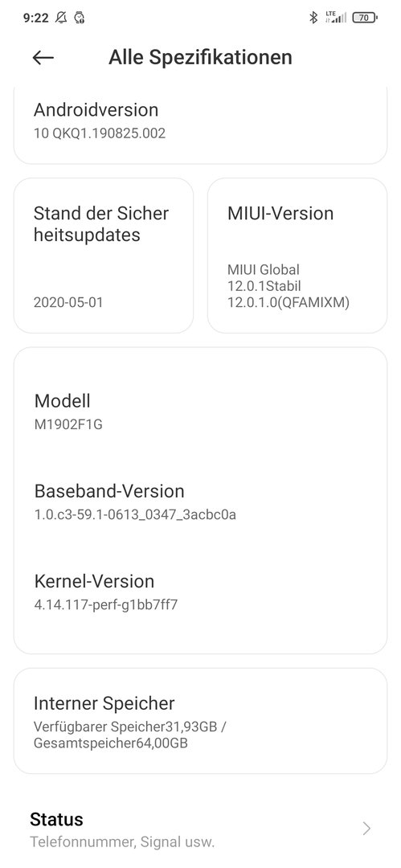
Task: Tap the security patch date 2020-05-01
Action: [68, 302]
